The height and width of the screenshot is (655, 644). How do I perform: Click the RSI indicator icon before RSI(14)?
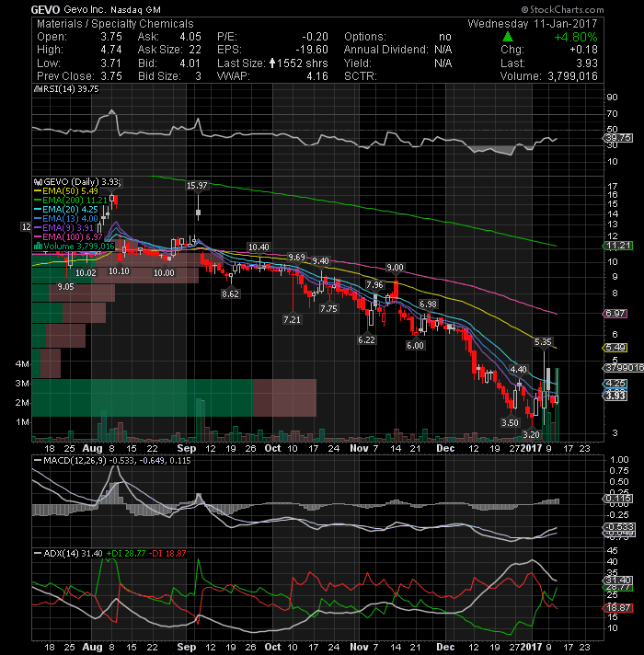tap(37, 89)
